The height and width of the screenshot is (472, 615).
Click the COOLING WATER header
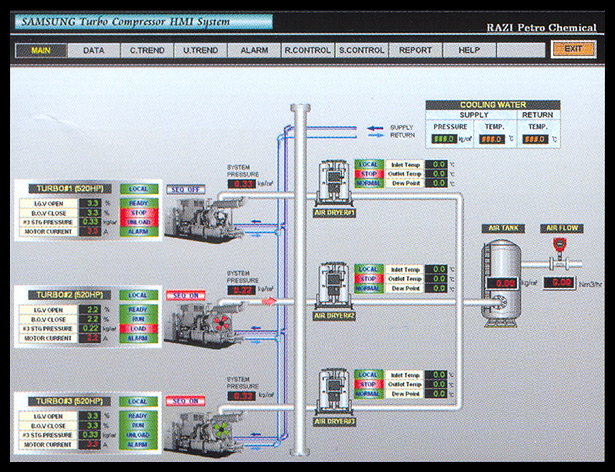[x=493, y=105]
